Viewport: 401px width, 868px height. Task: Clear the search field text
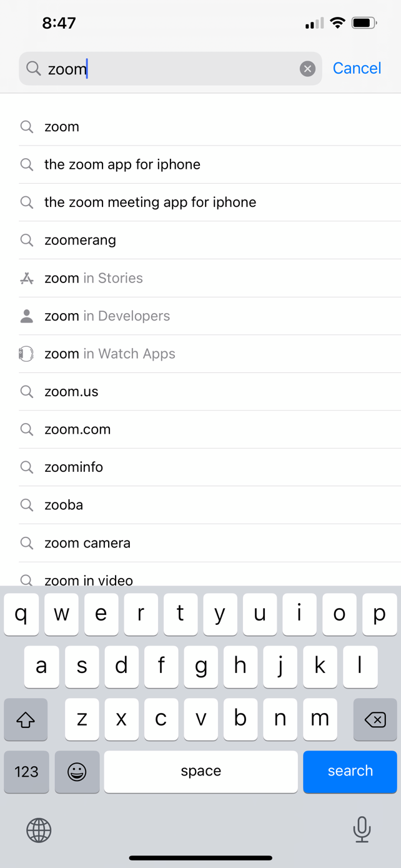307,69
